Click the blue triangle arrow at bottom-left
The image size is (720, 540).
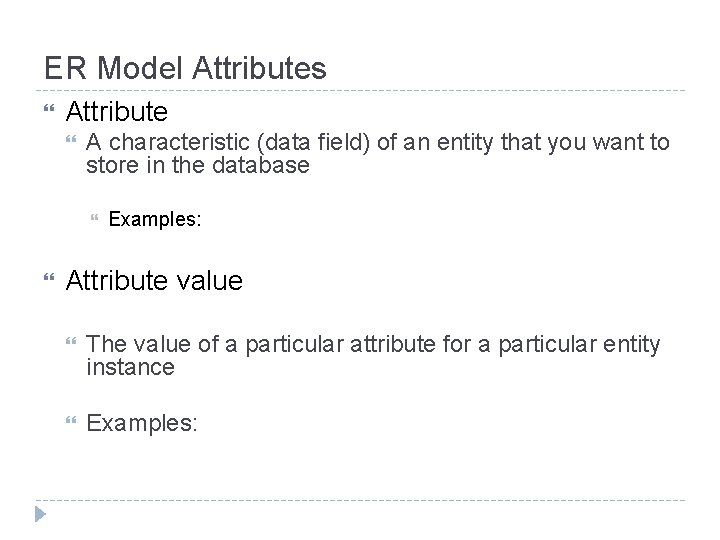pos(39,516)
